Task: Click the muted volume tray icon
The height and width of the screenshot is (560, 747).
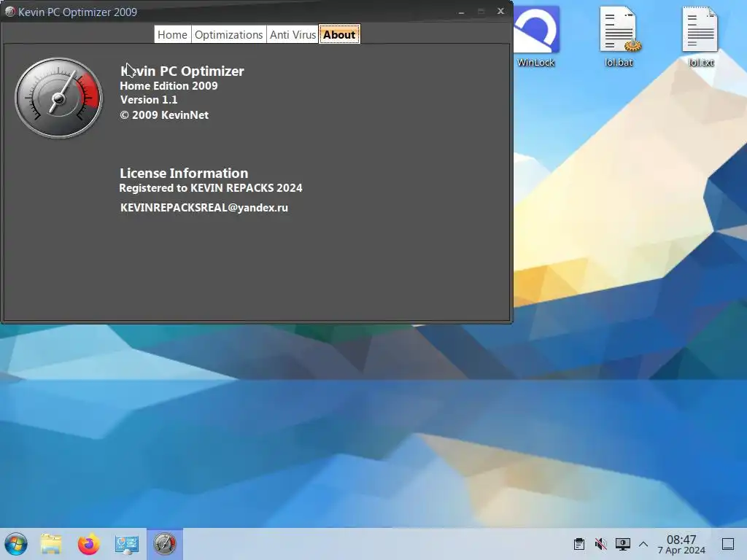Action: coord(601,544)
